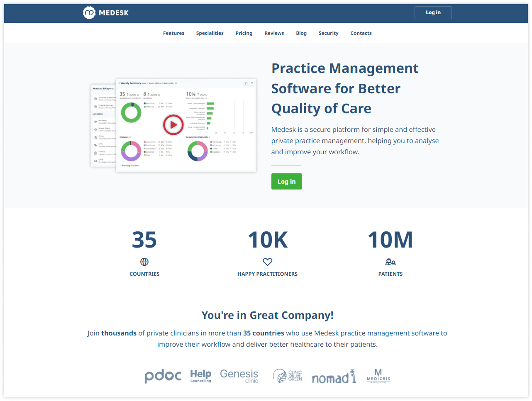Viewport: 532px width, 401px height.
Task: Click the Weekly Summary dashboard preview thumbnail
Action: [186, 125]
